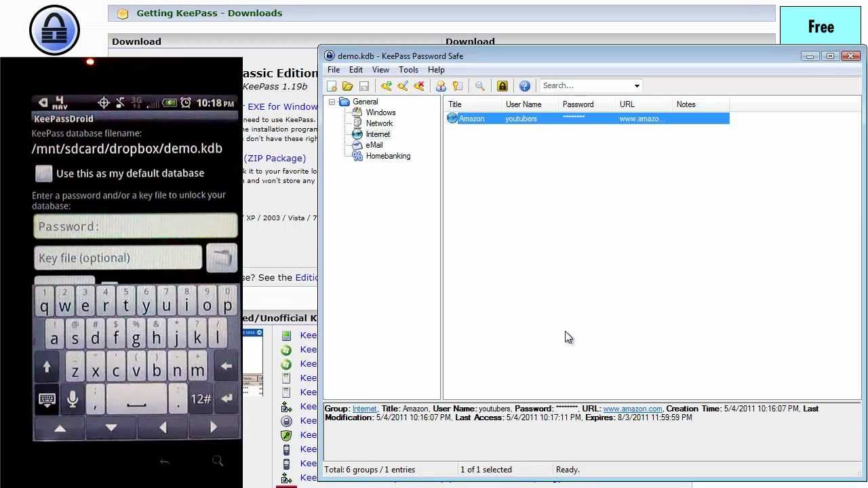Select the Internet group in tree

point(378,134)
